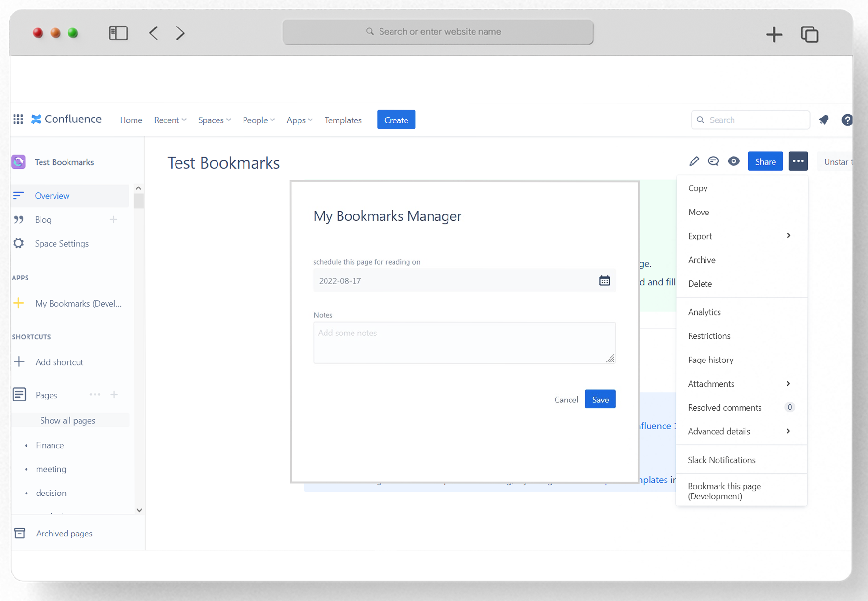
Task: Click the browser address bar
Action: tap(438, 32)
